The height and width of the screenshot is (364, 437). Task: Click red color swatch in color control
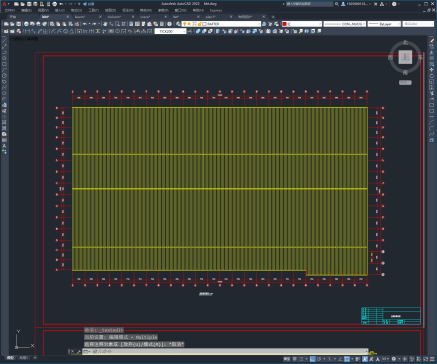click(x=285, y=24)
